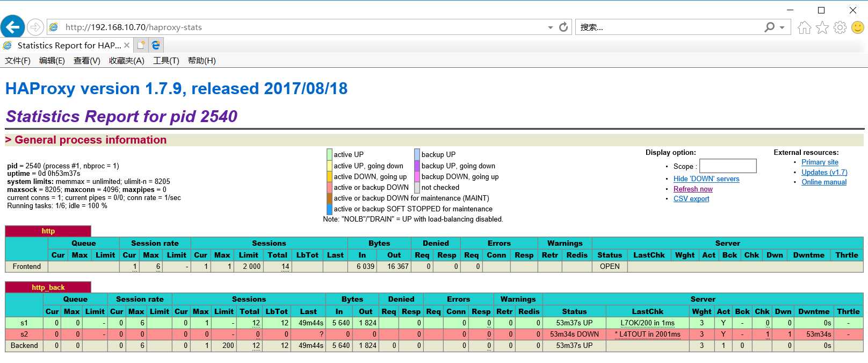Image resolution: width=868 pixels, height=363 pixels.
Task: Click the s1 status '53m37s UP'
Action: pos(574,323)
